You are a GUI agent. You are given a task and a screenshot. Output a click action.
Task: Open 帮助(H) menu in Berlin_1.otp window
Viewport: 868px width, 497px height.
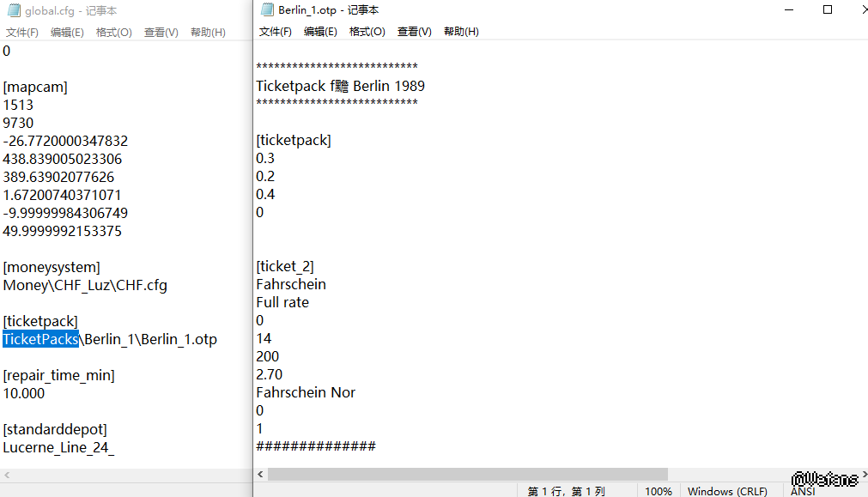[461, 32]
